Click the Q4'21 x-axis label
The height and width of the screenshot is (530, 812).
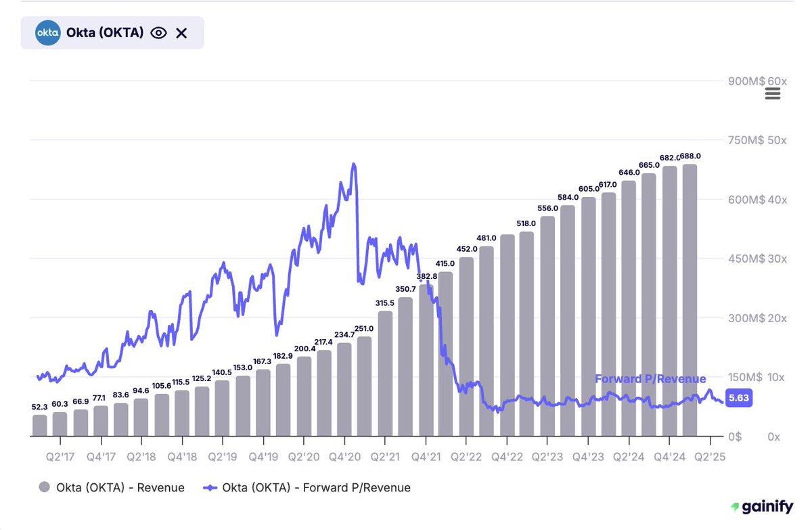coord(426,458)
